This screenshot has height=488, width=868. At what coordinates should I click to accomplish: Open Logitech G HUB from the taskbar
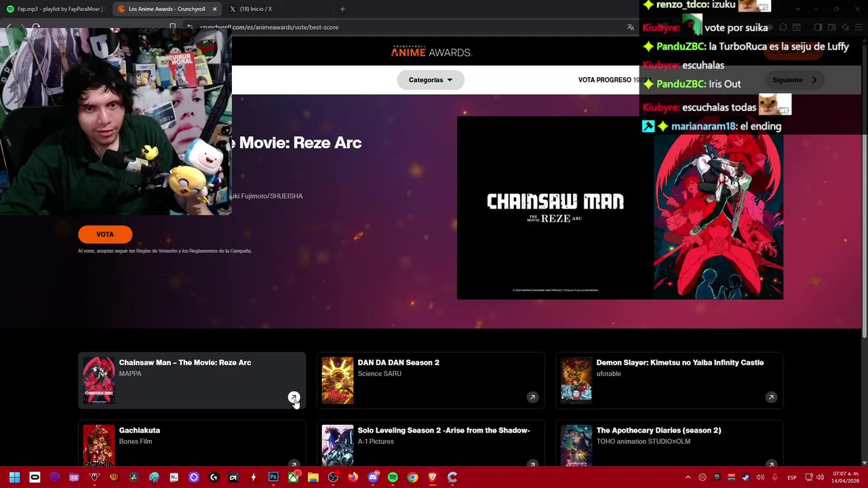click(214, 477)
